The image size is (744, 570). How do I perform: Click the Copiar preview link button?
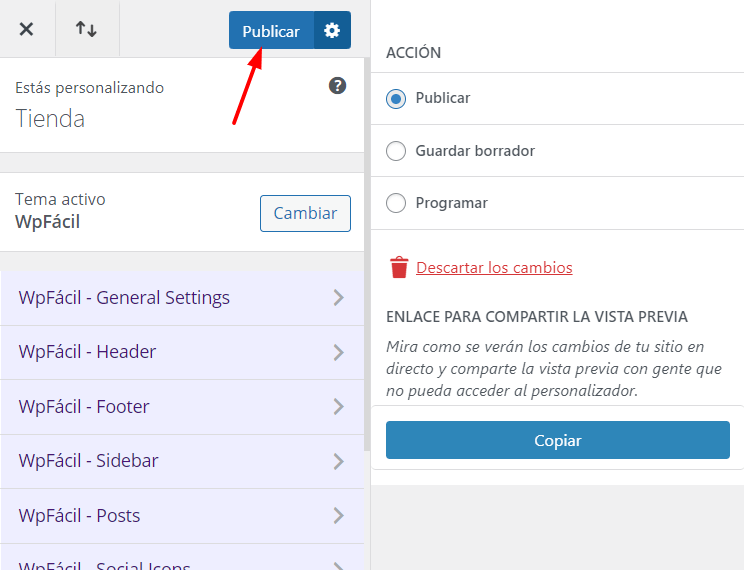click(558, 440)
